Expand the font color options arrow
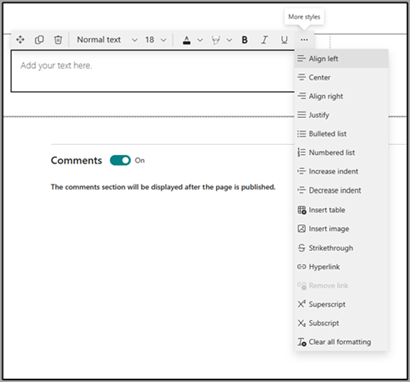Image resolution: width=410 pixels, height=382 pixels. (200, 40)
